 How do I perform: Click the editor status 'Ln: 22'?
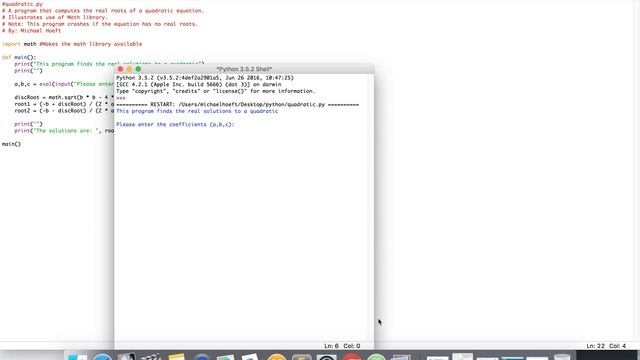pyautogui.click(x=595, y=346)
